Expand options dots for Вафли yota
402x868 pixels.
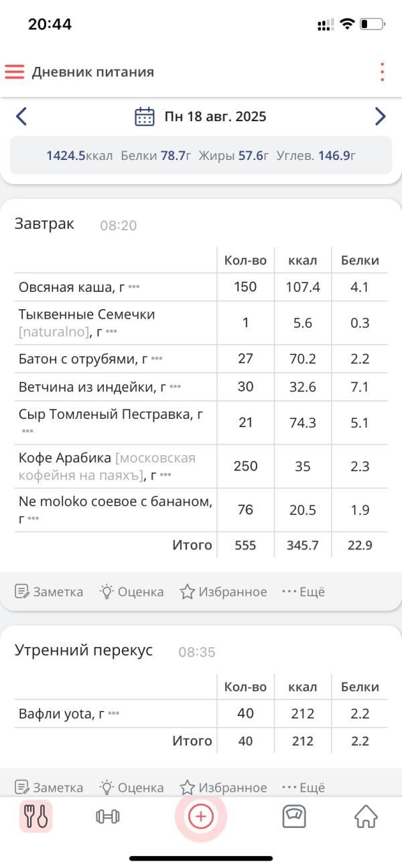click(113, 714)
